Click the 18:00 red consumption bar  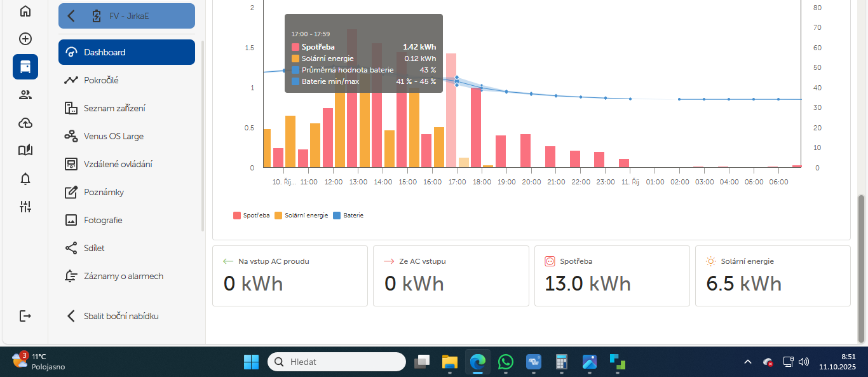(x=476, y=127)
